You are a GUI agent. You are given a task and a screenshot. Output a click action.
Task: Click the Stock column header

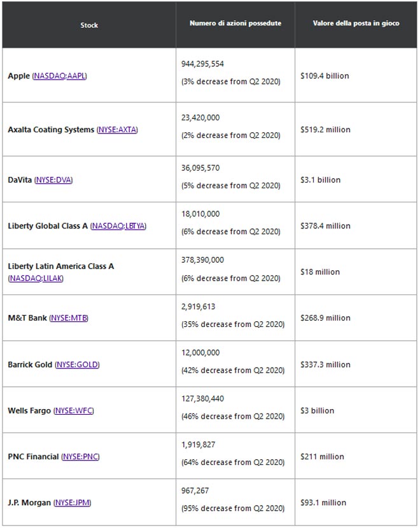[89, 25]
